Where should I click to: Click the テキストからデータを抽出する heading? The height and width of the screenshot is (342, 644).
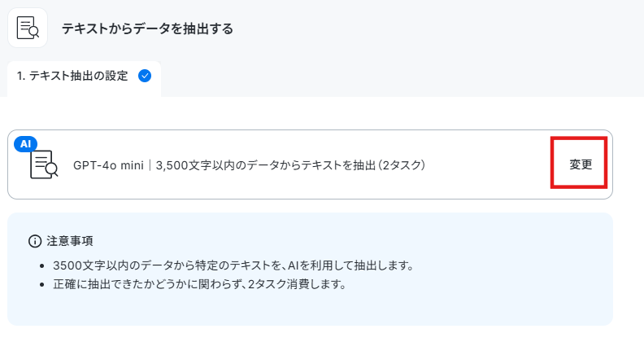click(x=147, y=28)
